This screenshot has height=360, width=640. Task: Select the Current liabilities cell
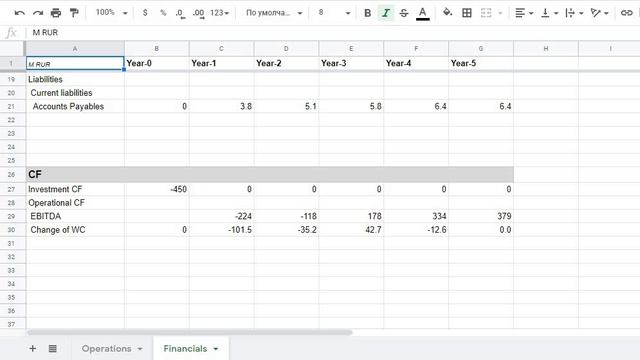pyautogui.click(x=75, y=93)
